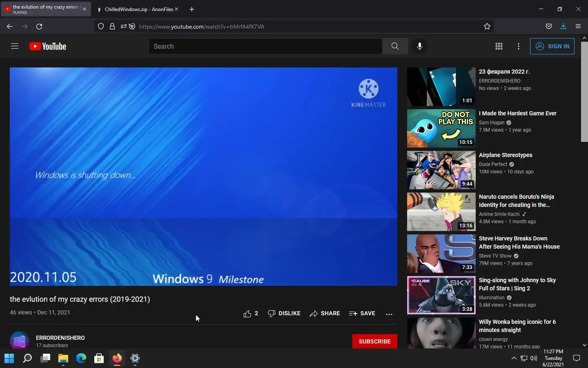Image resolution: width=588 pixels, height=368 pixels.
Task: Save the video to a playlist
Action: pyautogui.click(x=362, y=313)
